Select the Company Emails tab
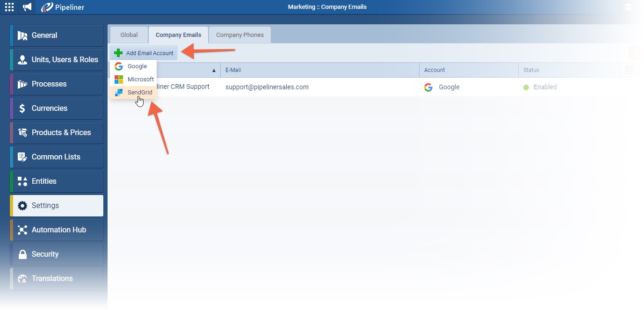This screenshot has height=310, width=644. tap(178, 35)
